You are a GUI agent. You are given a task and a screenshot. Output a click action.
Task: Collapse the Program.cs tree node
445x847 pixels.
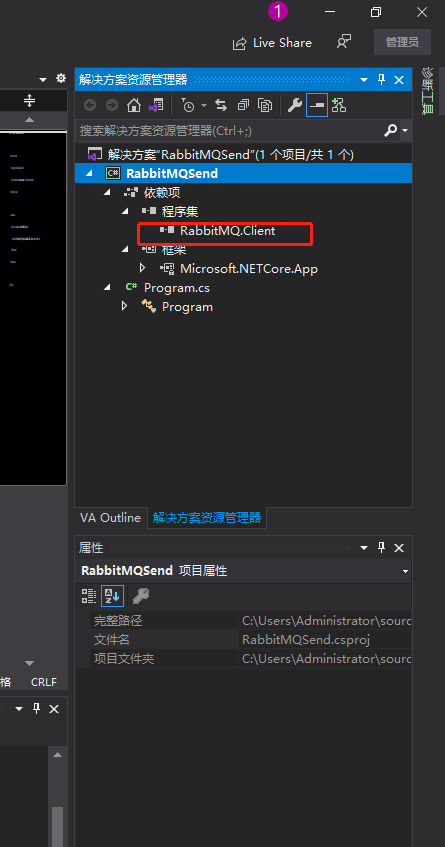107,288
